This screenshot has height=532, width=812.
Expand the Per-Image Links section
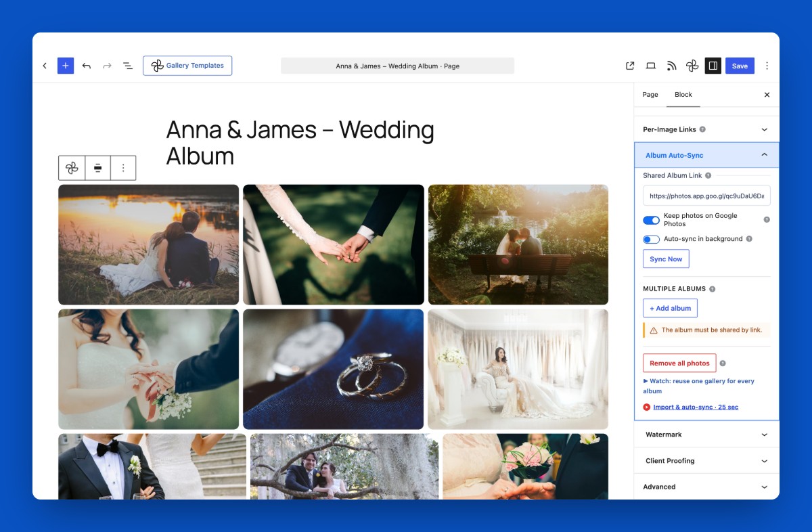(x=706, y=129)
